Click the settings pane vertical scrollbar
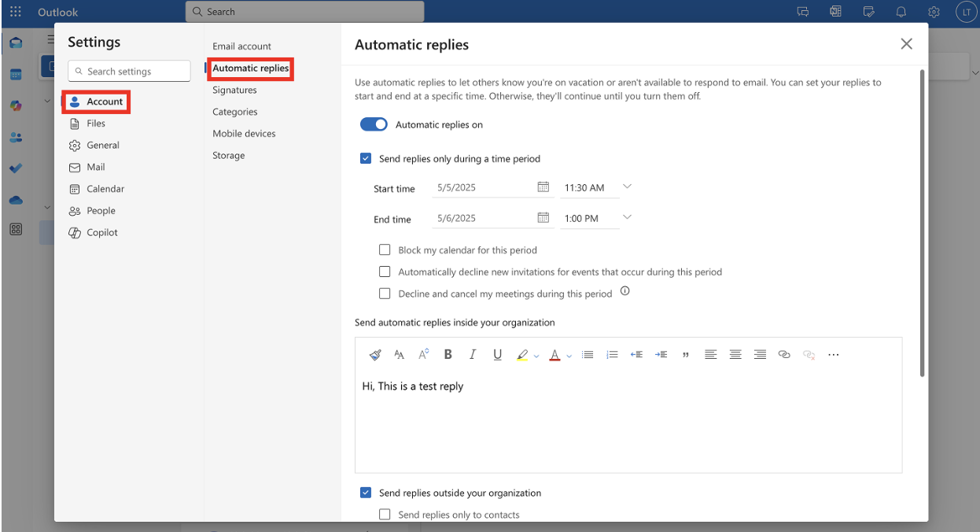The height and width of the screenshot is (532, 980). [x=922, y=224]
